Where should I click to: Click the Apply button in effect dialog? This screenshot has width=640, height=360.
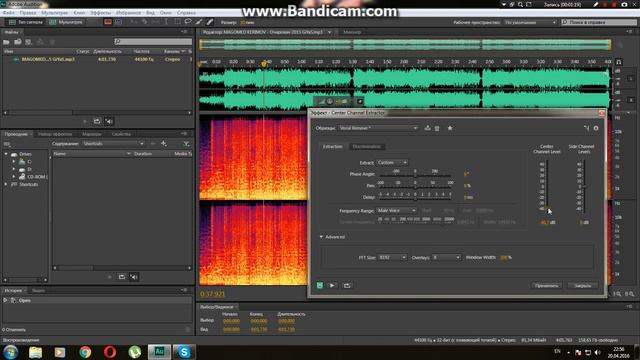coord(547,285)
